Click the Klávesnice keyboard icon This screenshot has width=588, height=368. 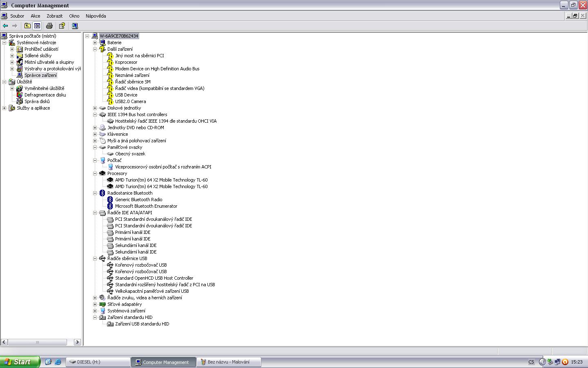tap(102, 134)
